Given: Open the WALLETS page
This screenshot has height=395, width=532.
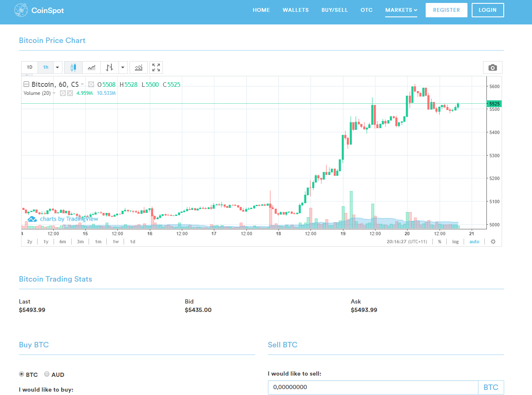Looking at the screenshot, I should (295, 10).
